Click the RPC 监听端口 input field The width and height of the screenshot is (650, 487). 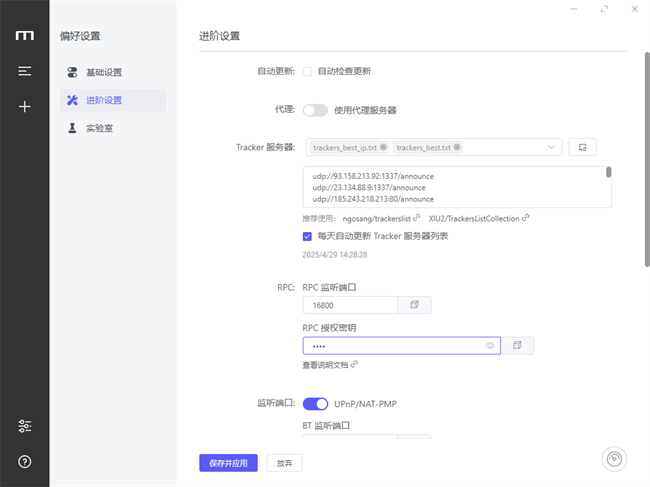(350, 304)
